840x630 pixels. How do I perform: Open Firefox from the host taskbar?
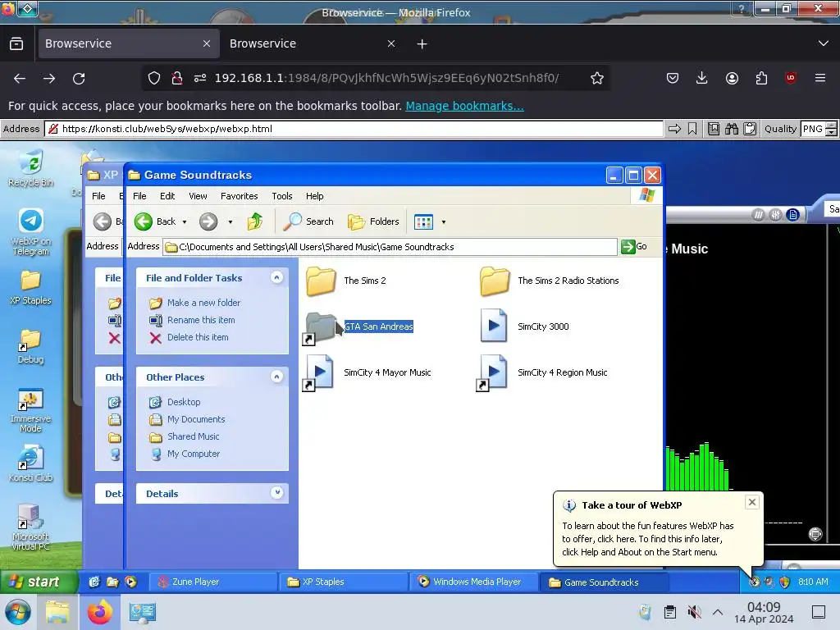point(100,612)
